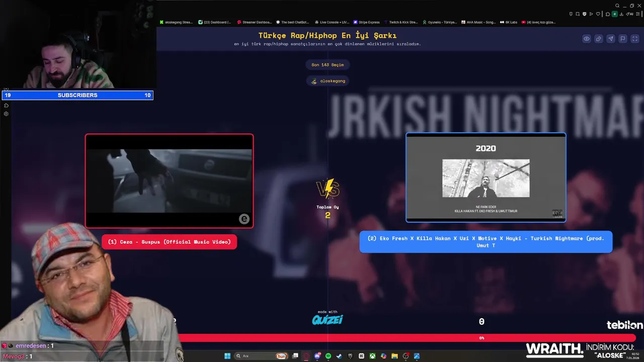
Task: Click the chat bubble icon in left sidebar
Action: [x=6, y=106]
